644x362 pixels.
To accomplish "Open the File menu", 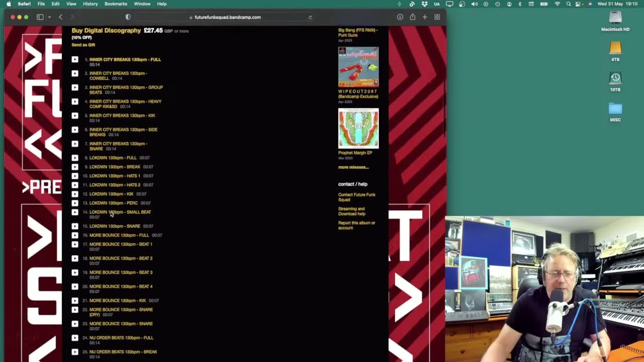I will point(41,4).
